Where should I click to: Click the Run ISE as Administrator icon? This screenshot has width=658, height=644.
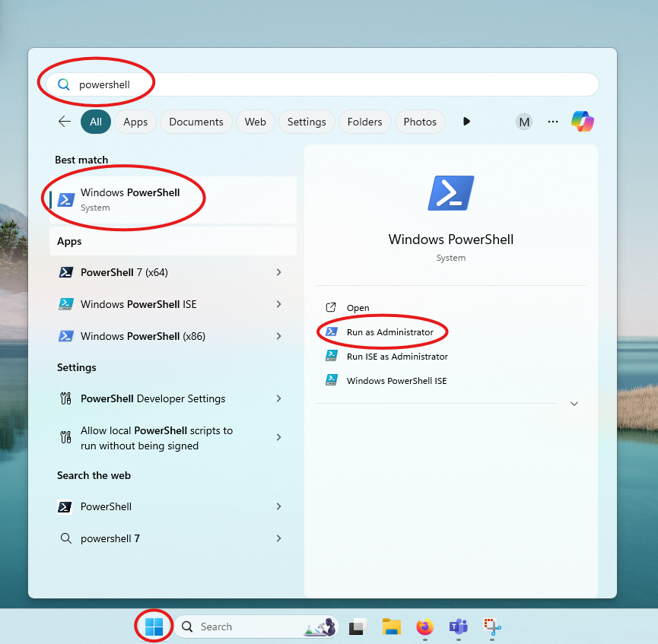332,356
